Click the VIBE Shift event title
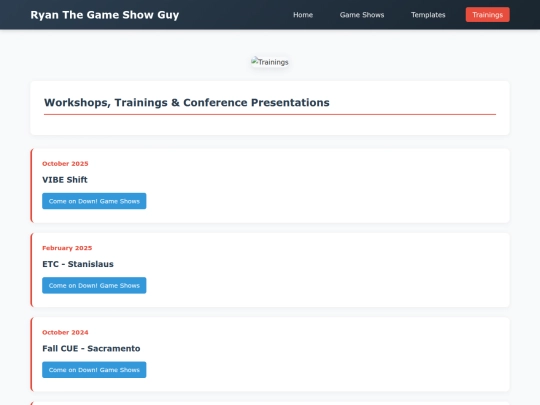The image size is (540, 405). tap(65, 180)
